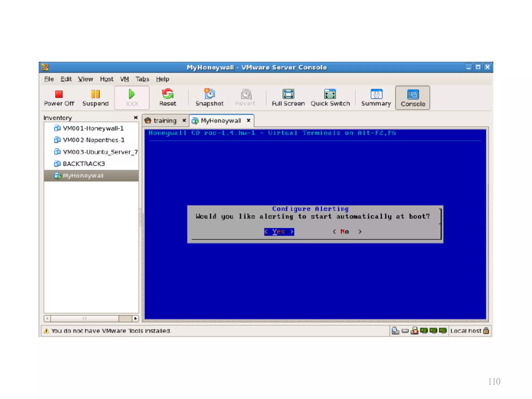Click the Local host lock icon
532x399 pixels.
point(486,331)
